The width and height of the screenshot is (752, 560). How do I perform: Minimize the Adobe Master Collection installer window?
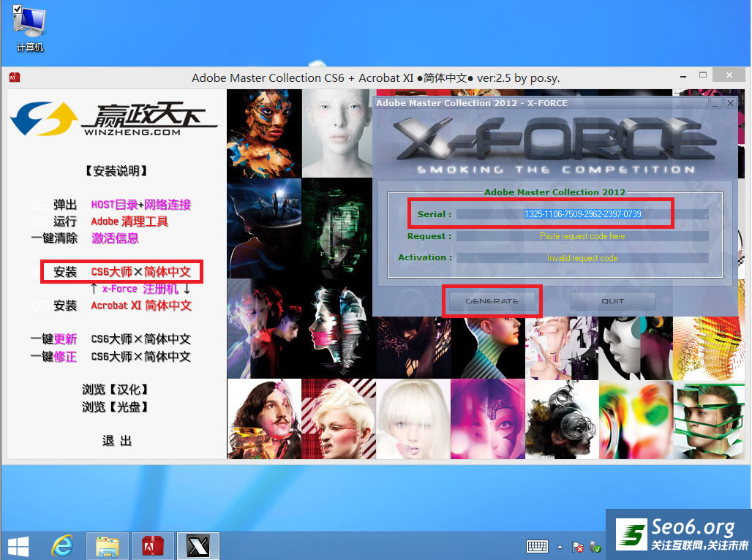683,76
